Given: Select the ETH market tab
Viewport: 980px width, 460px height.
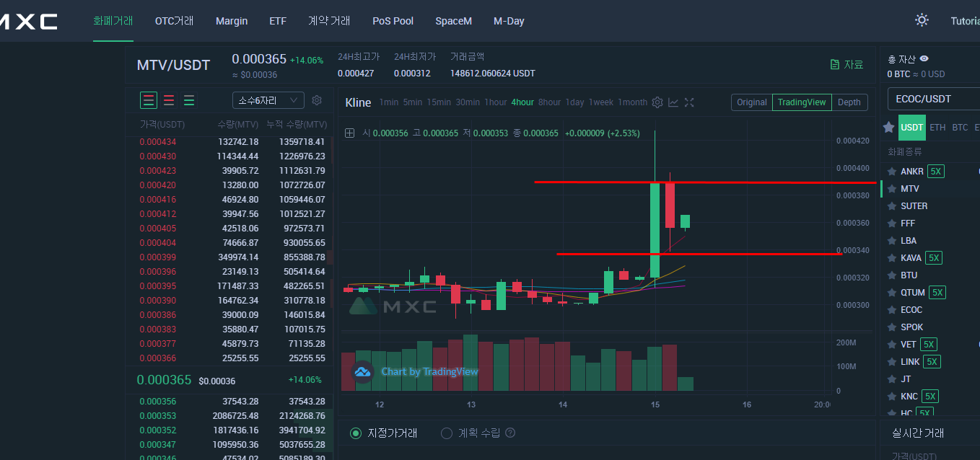Looking at the screenshot, I should pyautogui.click(x=937, y=128).
